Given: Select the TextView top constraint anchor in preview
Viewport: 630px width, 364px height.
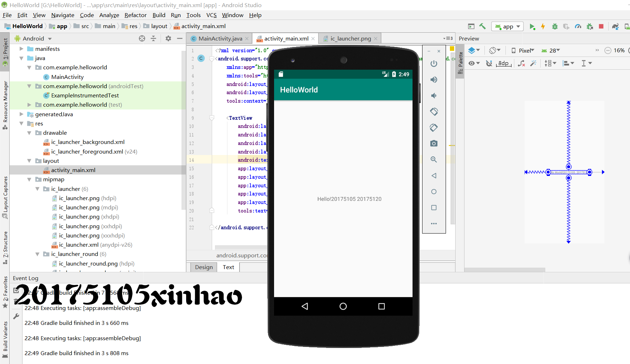Looking at the screenshot, I should click(x=568, y=167).
